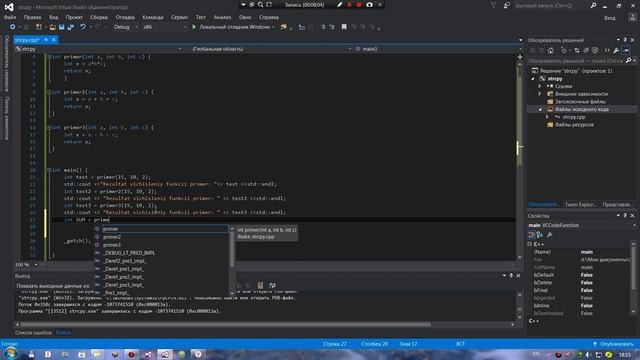Click the Categorized view icon in Properties panel
The height and width of the screenshot is (360, 640).
tap(531, 235)
